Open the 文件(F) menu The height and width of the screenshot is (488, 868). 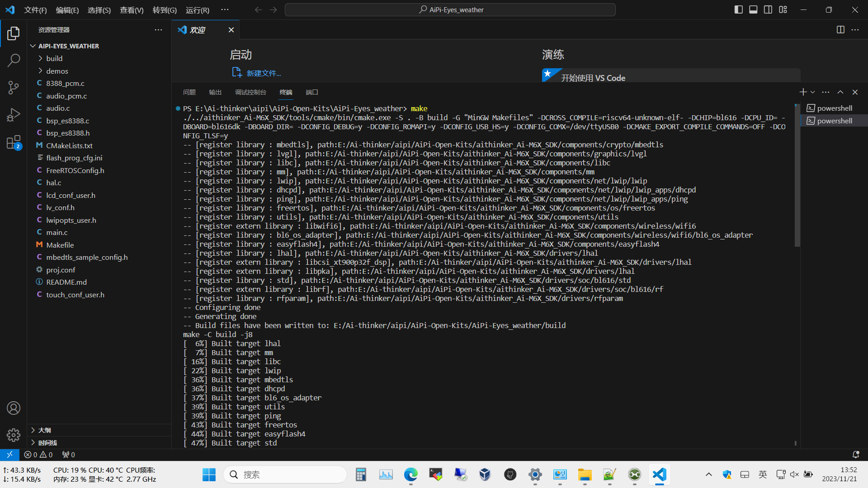tap(35, 10)
